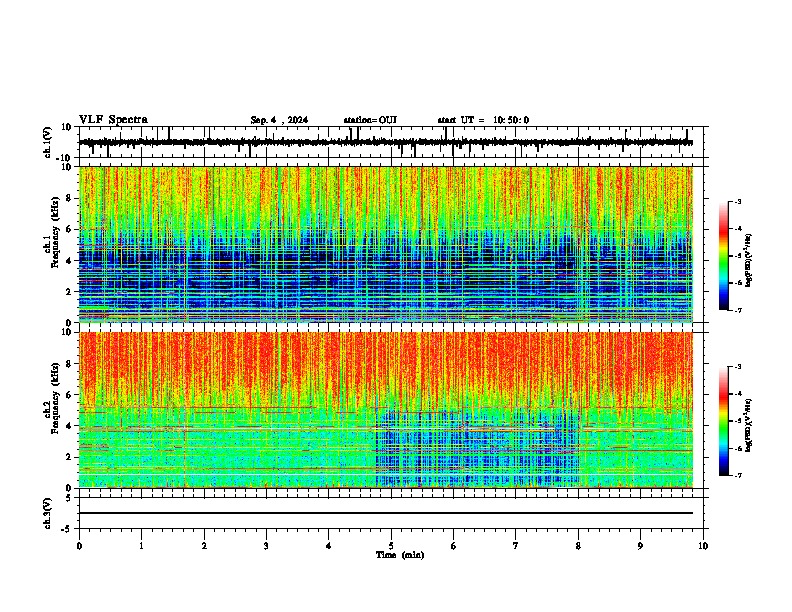The width and height of the screenshot is (792, 612).
Task: Click tick label "2" on the Time axis
Action: click(x=204, y=546)
